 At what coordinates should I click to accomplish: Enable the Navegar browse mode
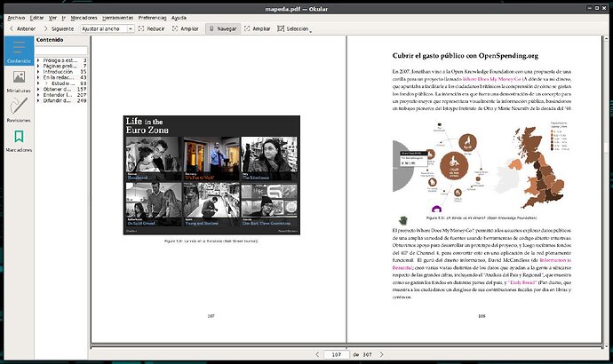click(222, 28)
